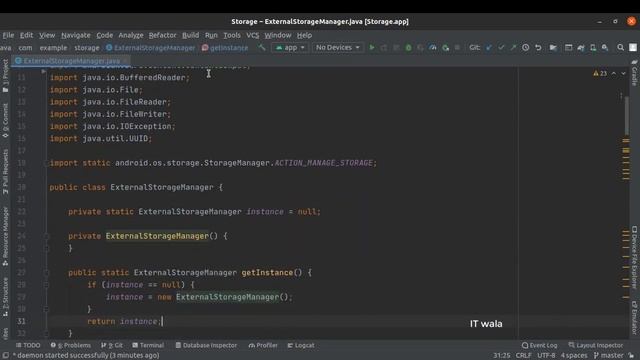
Task: Open the Resource Manager sidebar panel
Action: 5,237
